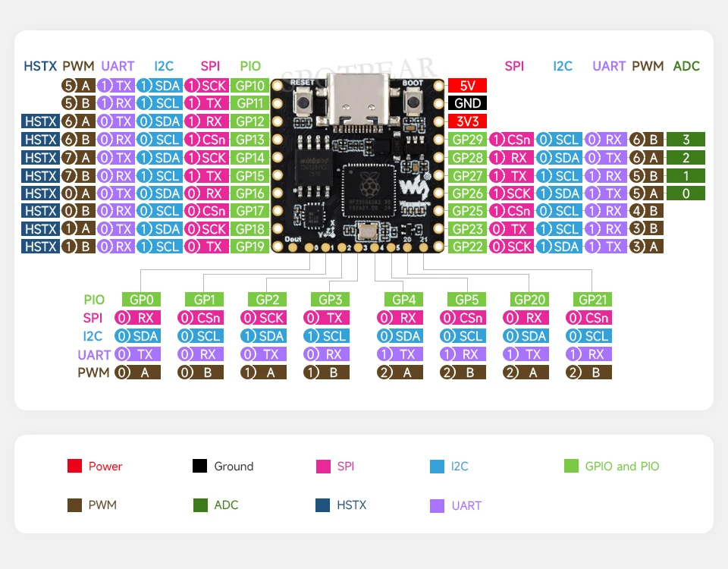Viewport: 728px width, 569px height.
Task: Click the red 5V pin label
Action: click(x=467, y=85)
